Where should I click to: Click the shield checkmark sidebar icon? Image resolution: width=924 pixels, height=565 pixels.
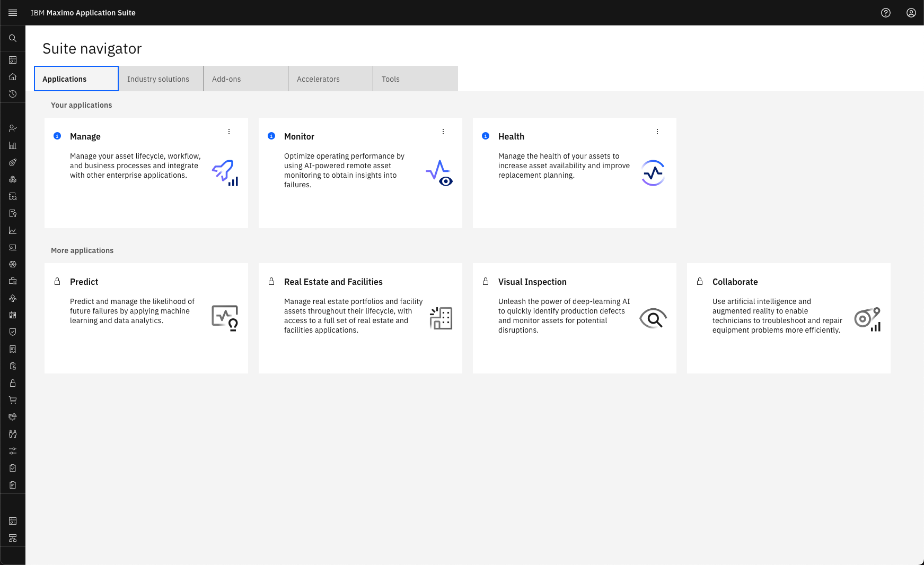[13, 332]
